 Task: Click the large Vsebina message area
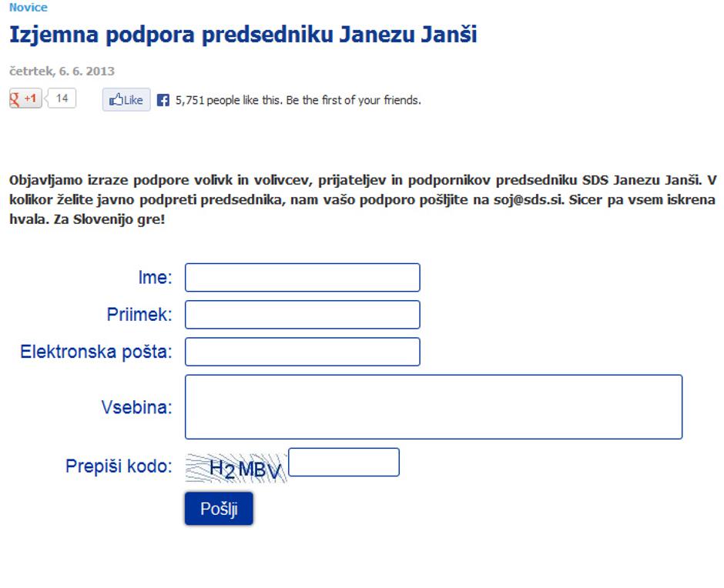point(433,406)
